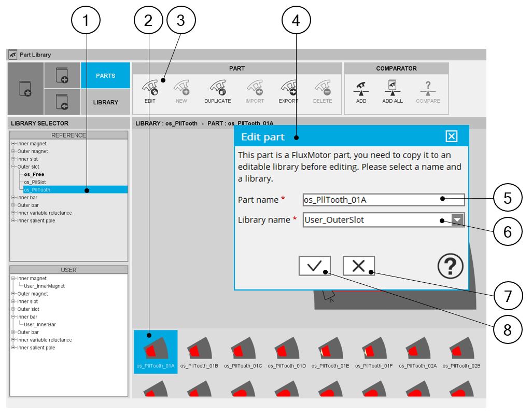The image size is (532, 414).
Task: Click the Part name input field
Action: (x=383, y=200)
